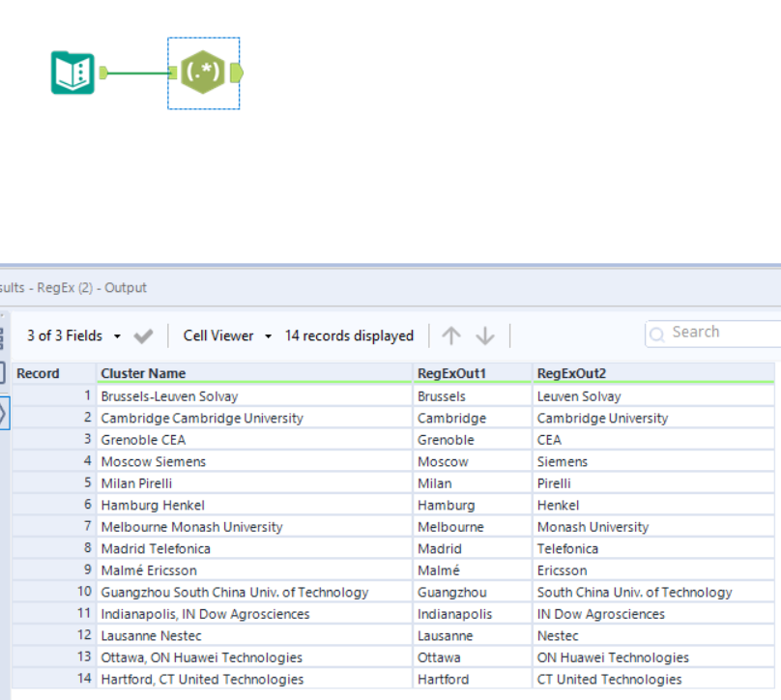Click the RegEx tool output anchor
This screenshot has width=781, height=700.
click(237, 73)
